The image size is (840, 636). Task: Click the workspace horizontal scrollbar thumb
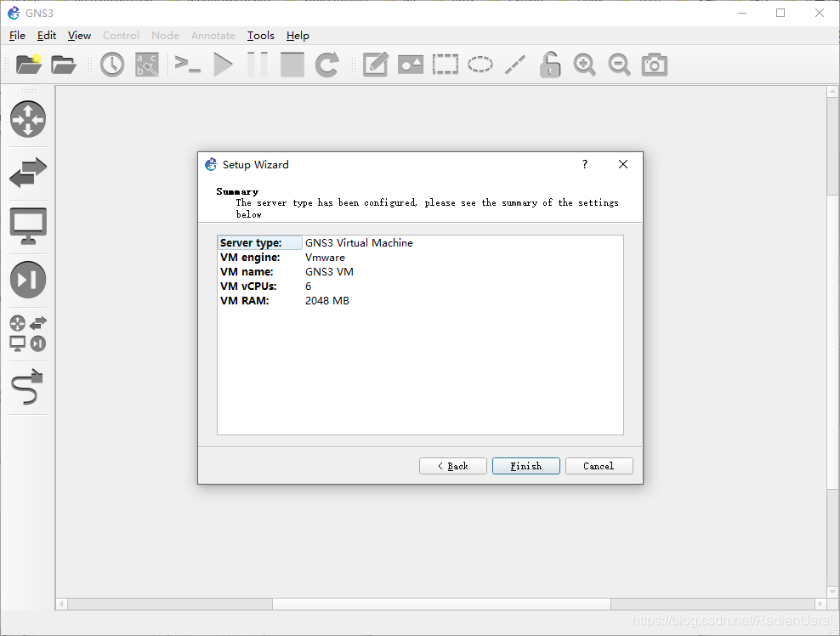[442, 604]
